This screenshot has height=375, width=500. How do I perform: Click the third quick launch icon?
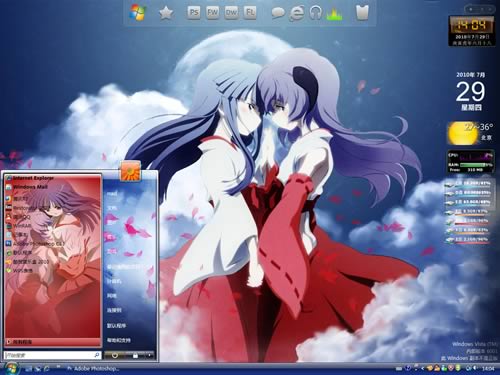click(x=47, y=369)
